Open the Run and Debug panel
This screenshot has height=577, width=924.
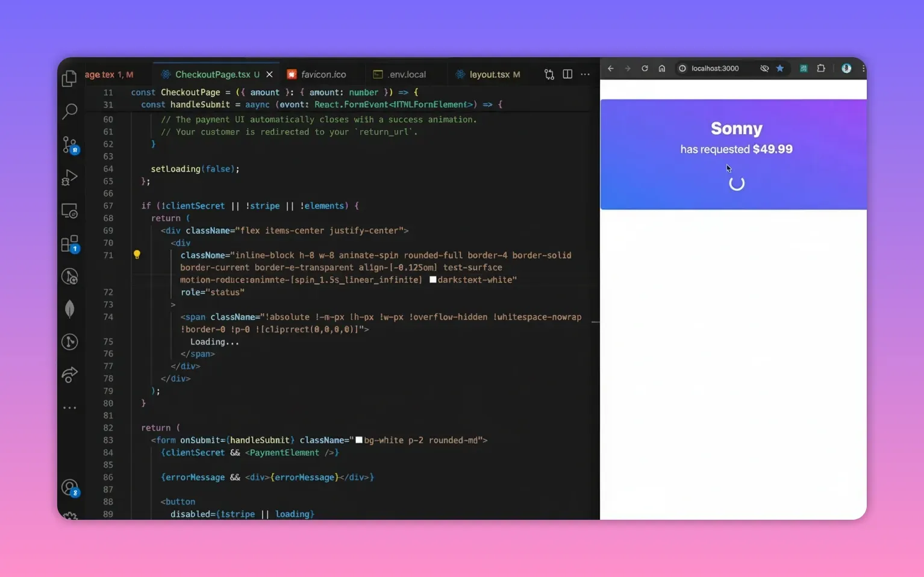coord(70,177)
